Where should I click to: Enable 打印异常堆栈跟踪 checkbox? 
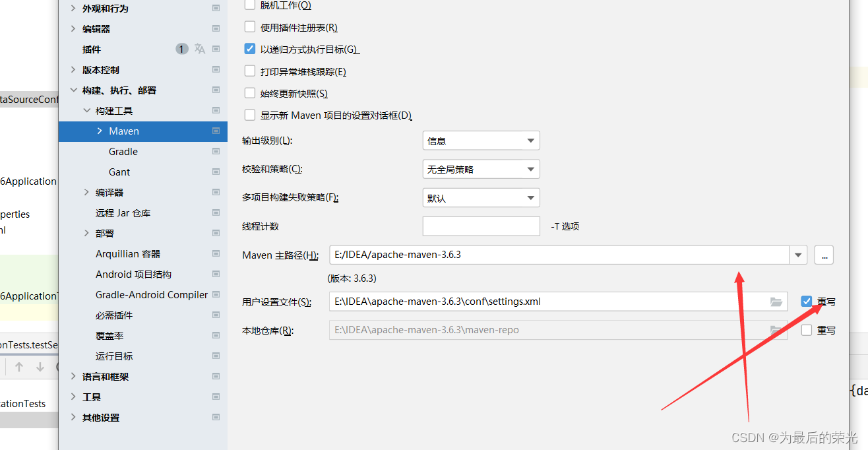(249, 71)
